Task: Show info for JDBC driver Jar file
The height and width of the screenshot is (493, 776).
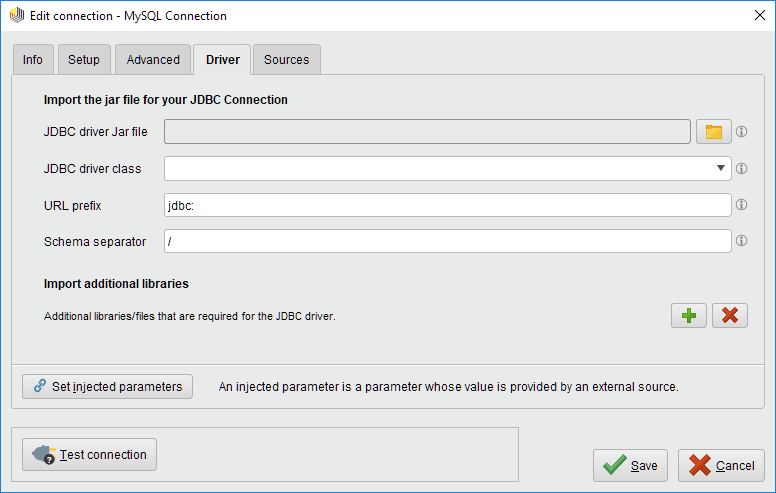Action: pos(742,132)
